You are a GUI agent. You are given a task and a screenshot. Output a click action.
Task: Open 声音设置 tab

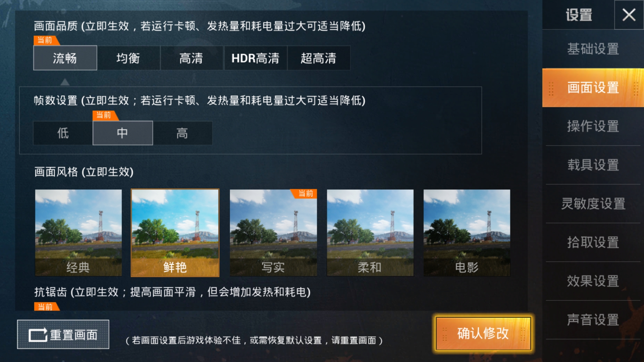(593, 320)
